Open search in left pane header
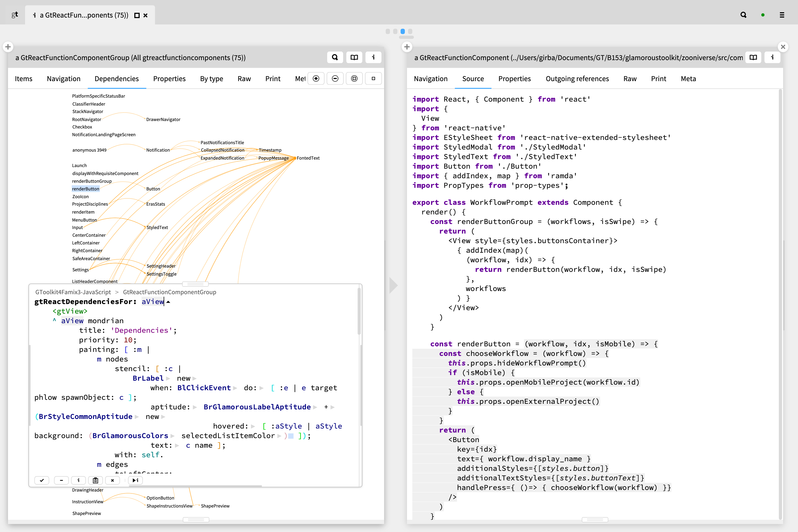798x532 pixels. 335,57
